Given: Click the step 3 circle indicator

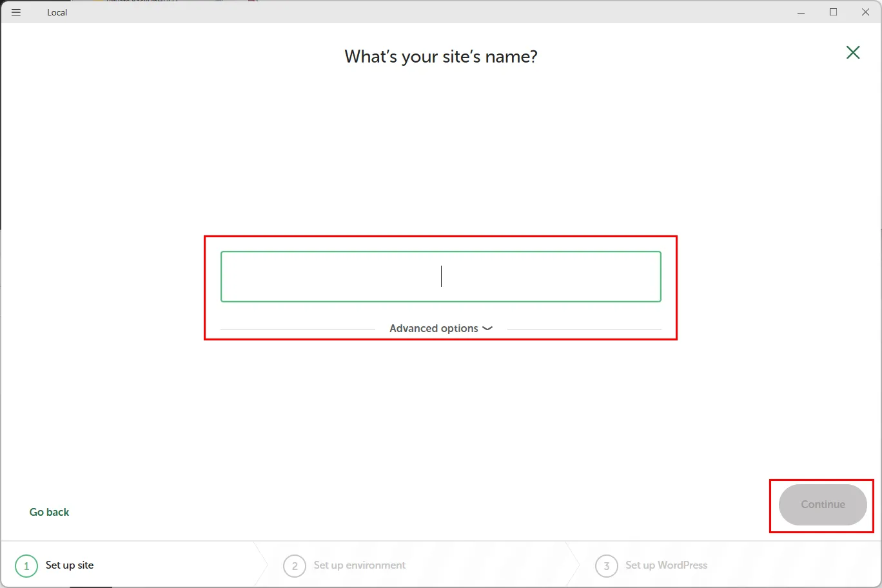Looking at the screenshot, I should click(606, 566).
